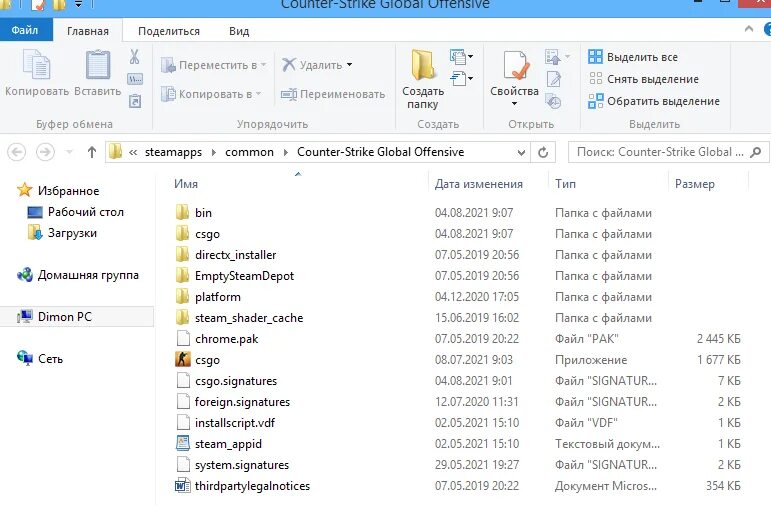Viewport: 771px width, 506px height.
Task: Collapse the ribbon with the chevron
Action: 748,29
